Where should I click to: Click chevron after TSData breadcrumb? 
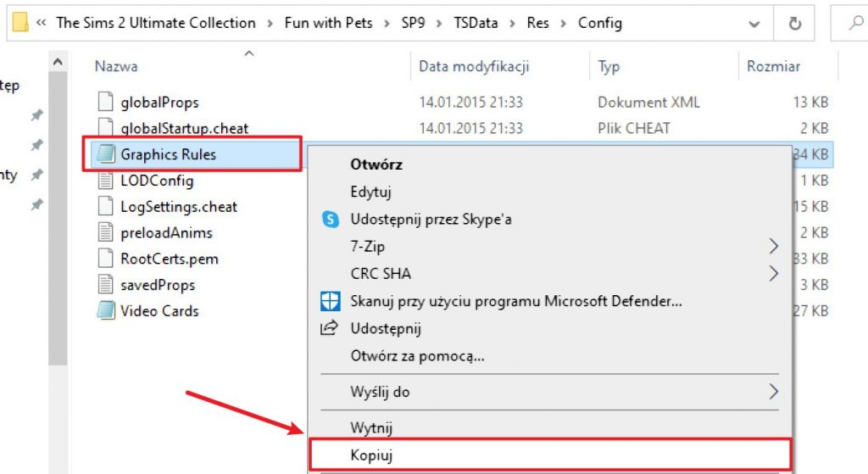[x=512, y=23]
